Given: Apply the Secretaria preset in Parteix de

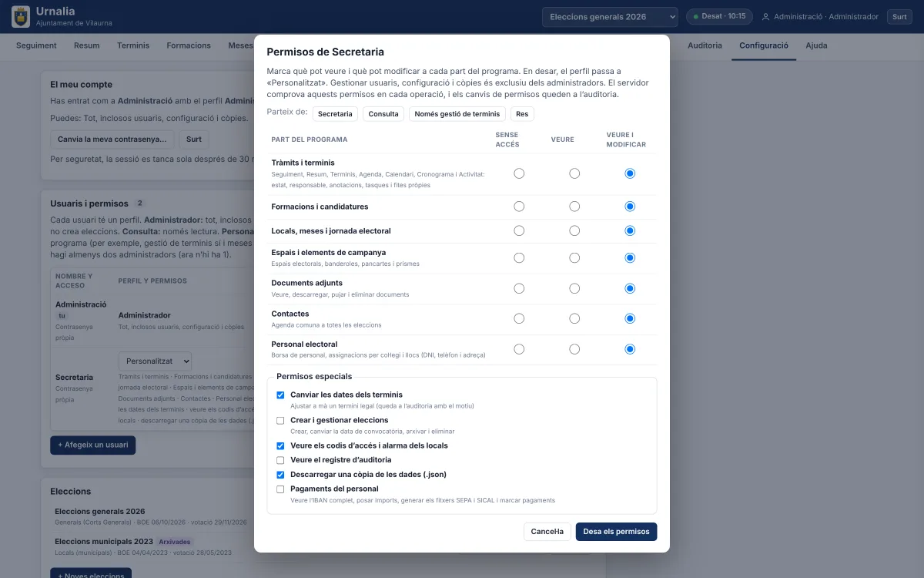Looking at the screenshot, I should click(336, 114).
